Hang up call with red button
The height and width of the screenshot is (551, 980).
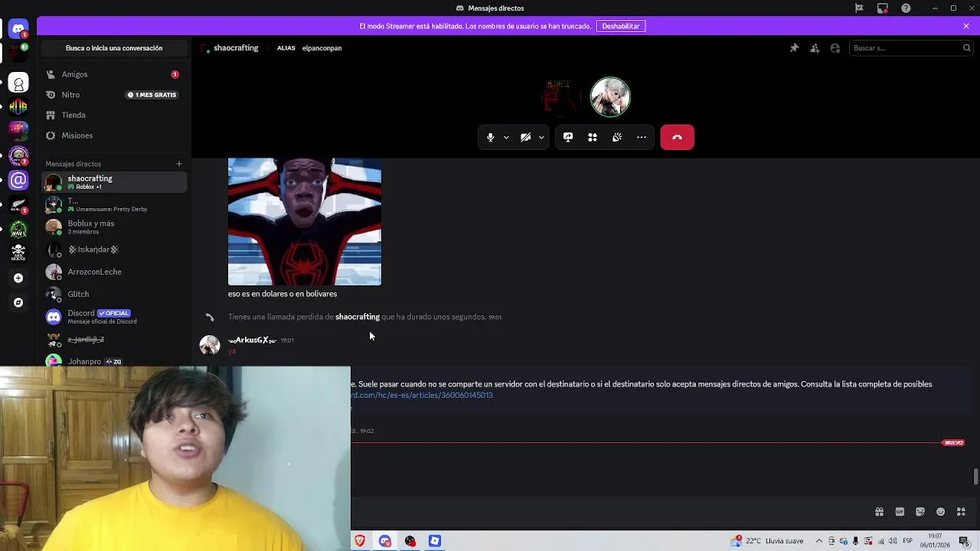click(678, 137)
